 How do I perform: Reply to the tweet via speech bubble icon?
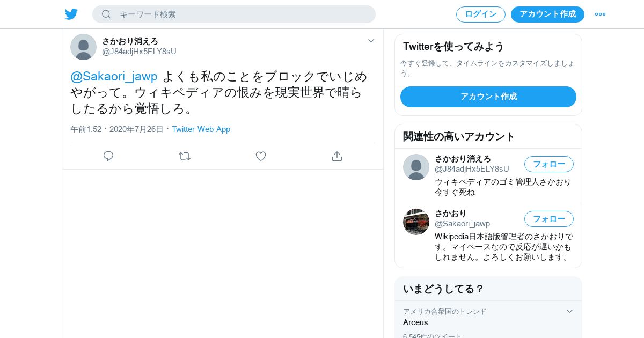[108, 156]
